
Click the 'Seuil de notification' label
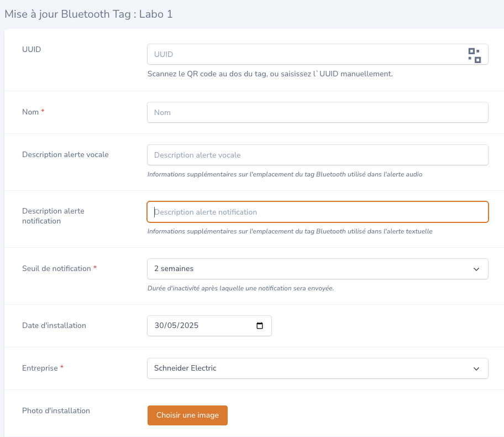[56, 268]
